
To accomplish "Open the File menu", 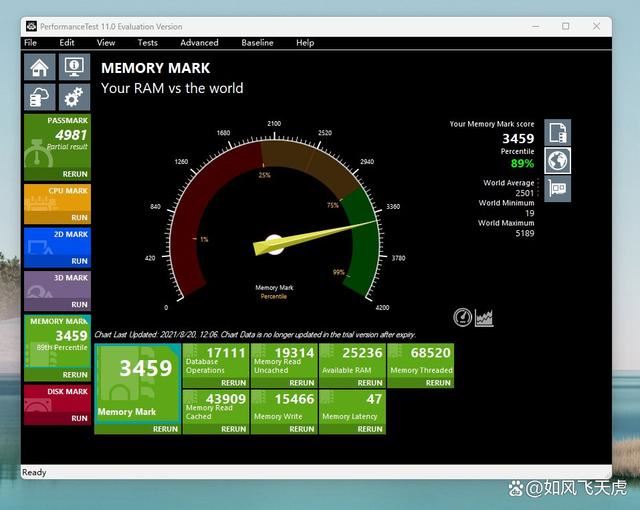I will [x=30, y=43].
